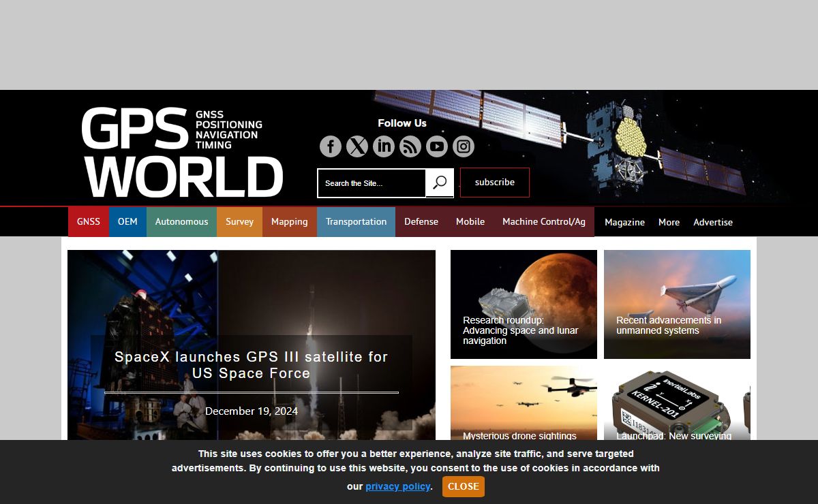This screenshot has width=818, height=504.
Task: Open Research roundup lunar navigation article
Action: pyautogui.click(x=524, y=304)
